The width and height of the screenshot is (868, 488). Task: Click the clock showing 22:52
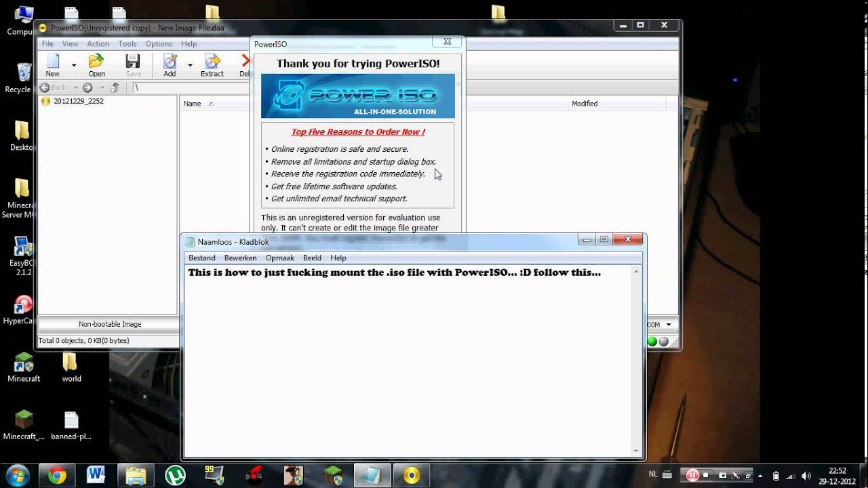(838, 470)
